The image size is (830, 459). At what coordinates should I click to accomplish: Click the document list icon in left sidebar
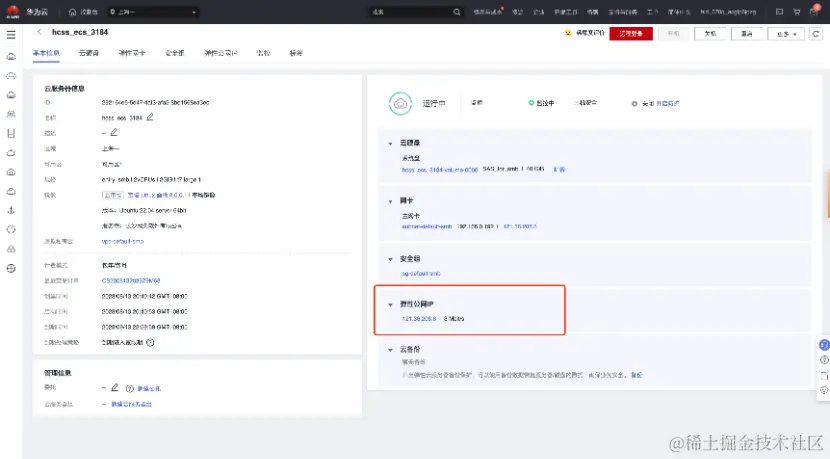[x=11, y=133]
